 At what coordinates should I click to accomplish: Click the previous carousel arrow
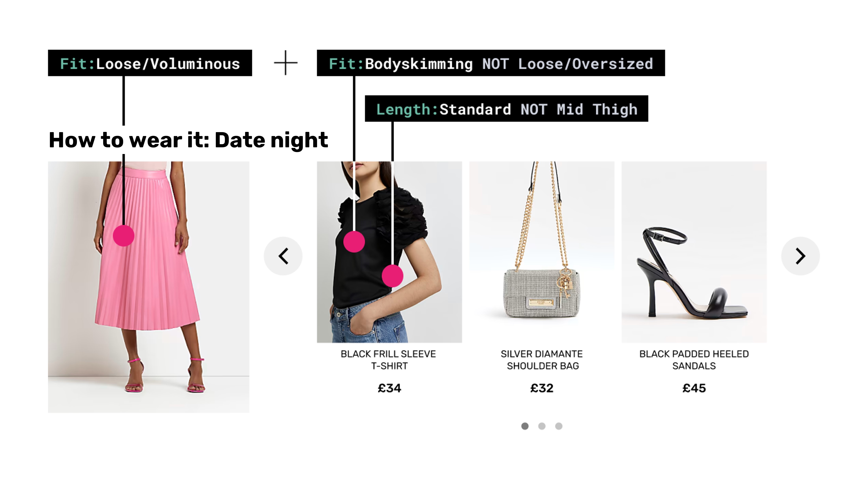[283, 256]
